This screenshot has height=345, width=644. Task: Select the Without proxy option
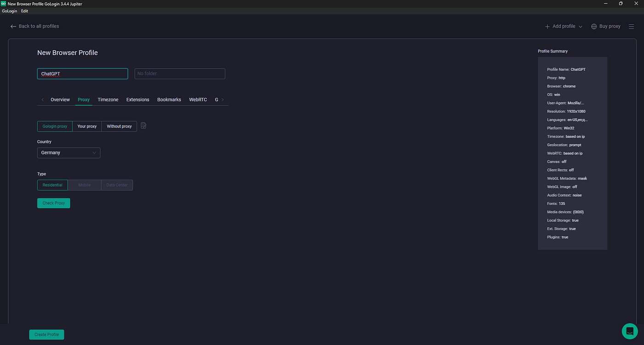tap(119, 126)
